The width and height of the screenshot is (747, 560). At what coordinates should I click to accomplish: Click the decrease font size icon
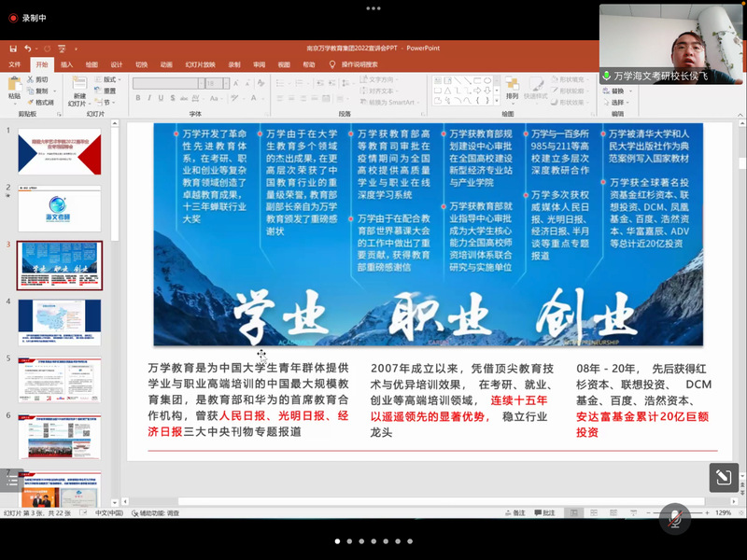[x=247, y=83]
